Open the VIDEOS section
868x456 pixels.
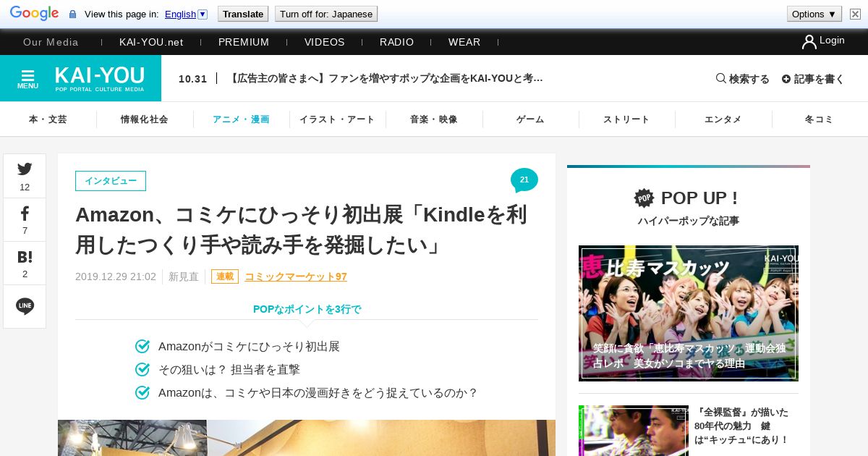(325, 42)
